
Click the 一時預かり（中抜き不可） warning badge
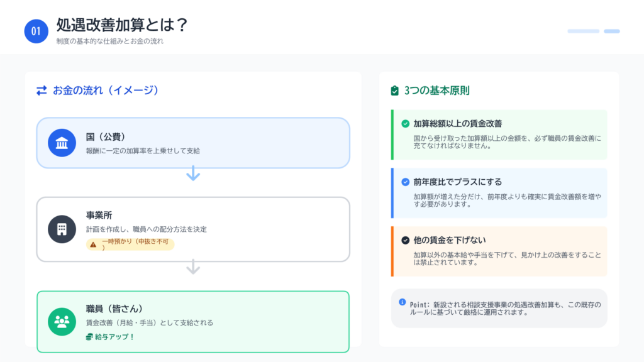coord(130,244)
